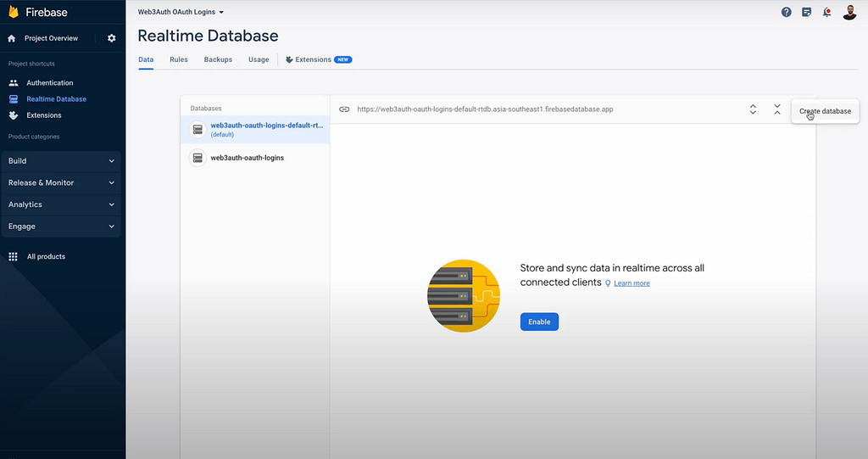Click Project Overview label

click(51, 38)
